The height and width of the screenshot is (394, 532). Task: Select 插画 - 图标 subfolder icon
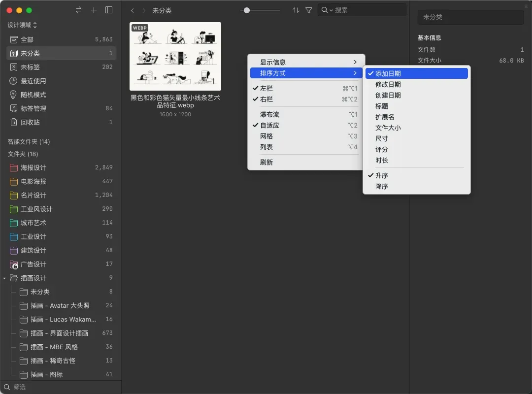click(x=24, y=375)
